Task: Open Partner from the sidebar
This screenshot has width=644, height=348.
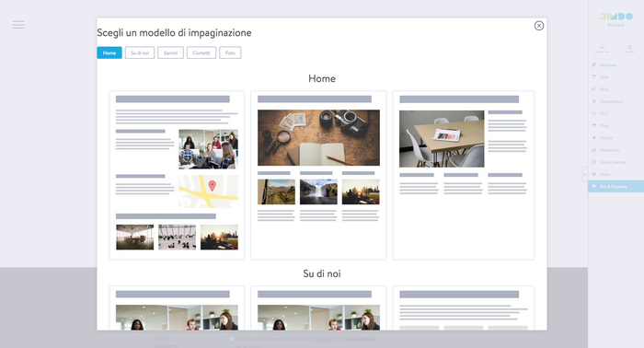Action: pyautogui.click(x=615, y=138)
